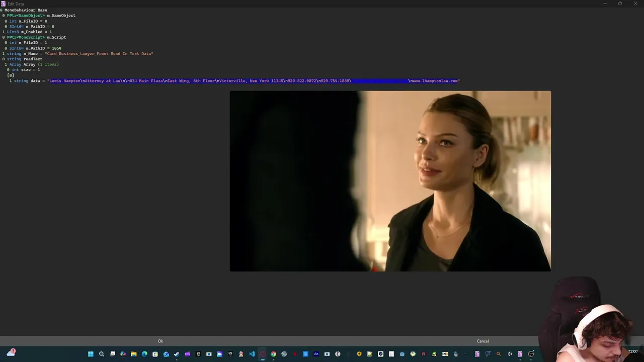Click the Array (1 items) line
The image size is (644, 362).
[x=32, y=64]
